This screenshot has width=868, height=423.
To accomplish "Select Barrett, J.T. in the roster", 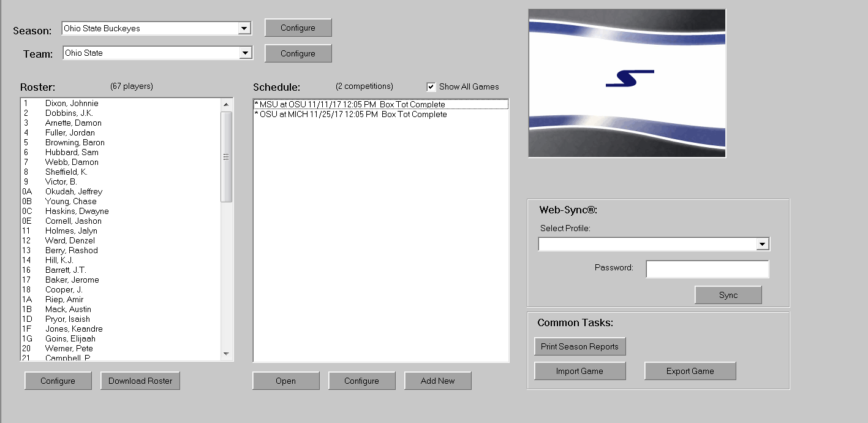I will (x=66, y=270).
